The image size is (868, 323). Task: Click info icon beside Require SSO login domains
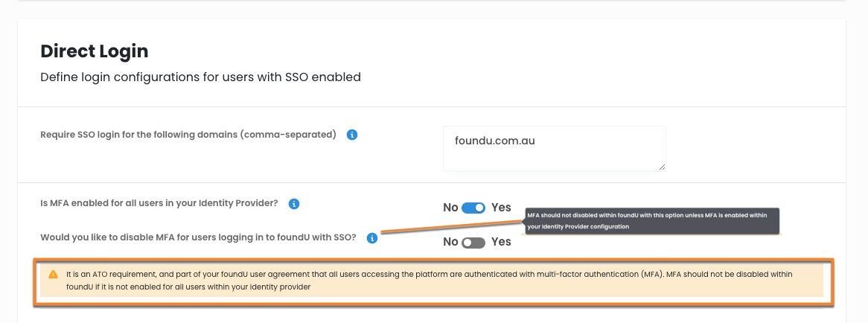tap(353, 135)
